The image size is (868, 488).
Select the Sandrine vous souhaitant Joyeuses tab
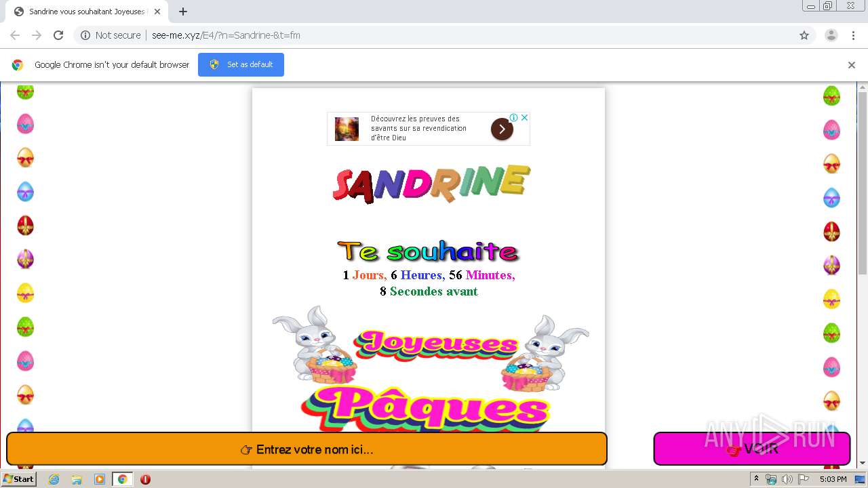click(86, 12)
